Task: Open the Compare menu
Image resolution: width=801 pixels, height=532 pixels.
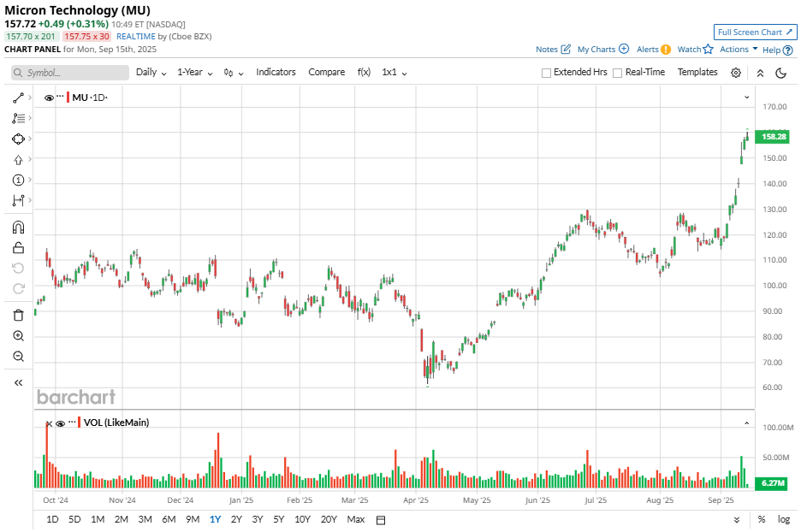Action: (x=326, y=72)
